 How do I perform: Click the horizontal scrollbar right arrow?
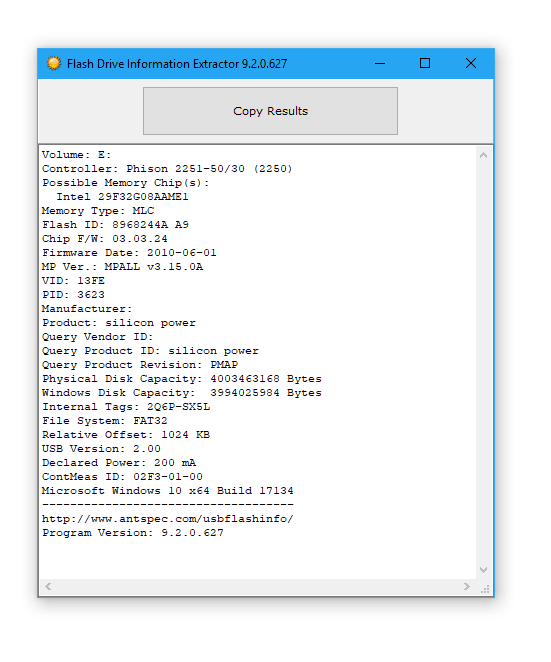(x=467, y=586)
